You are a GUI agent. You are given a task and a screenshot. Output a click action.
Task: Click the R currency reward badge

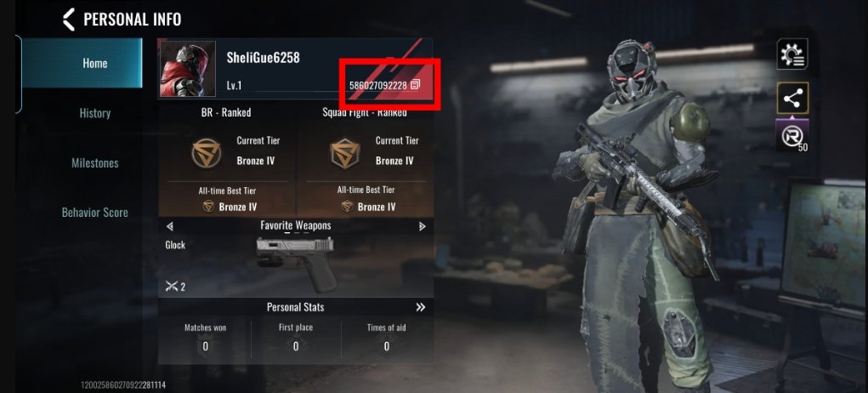792,135
